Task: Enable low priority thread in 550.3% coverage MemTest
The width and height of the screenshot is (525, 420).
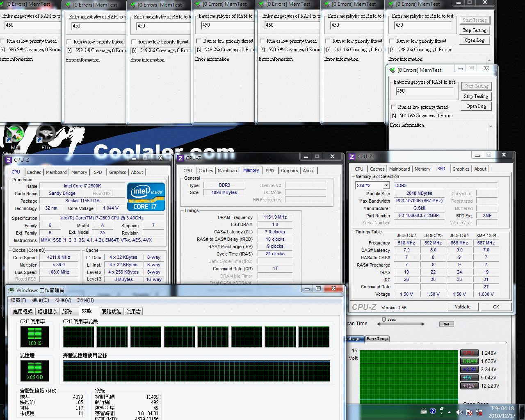Action: coord(262,41)
